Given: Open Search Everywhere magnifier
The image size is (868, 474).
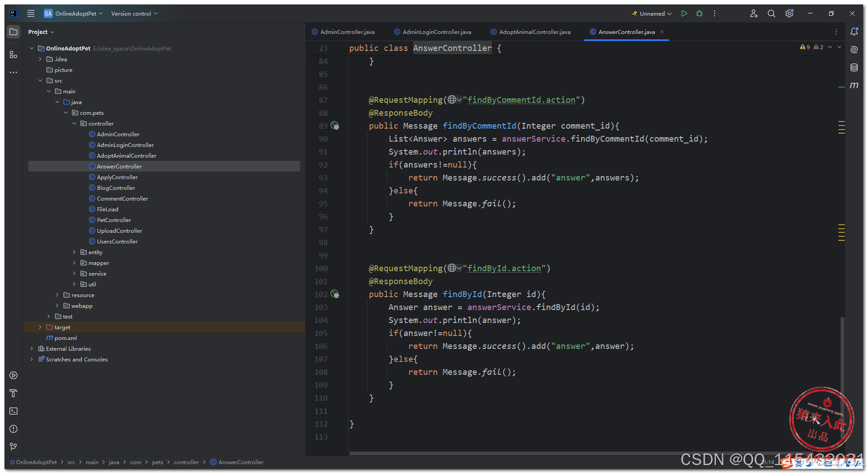Looking at the screenshot, I should coord(771,13).
